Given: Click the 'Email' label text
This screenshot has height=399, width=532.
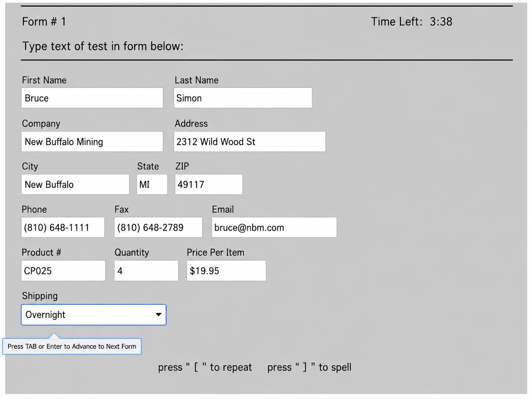Looking at the screenshot, I should (x=223, y=209).
